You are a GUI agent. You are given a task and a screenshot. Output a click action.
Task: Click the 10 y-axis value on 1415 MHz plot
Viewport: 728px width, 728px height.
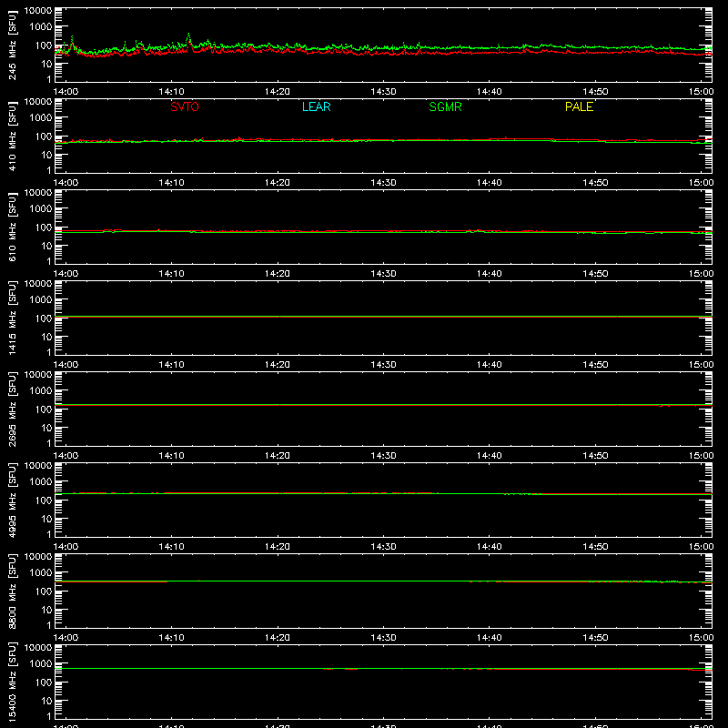click(46, 337)
